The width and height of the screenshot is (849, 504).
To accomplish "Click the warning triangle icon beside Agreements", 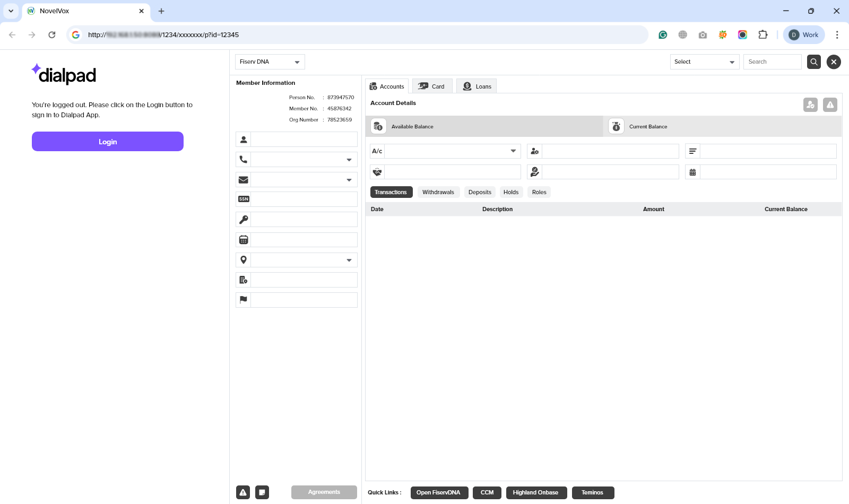I will [x=243, y=492].
